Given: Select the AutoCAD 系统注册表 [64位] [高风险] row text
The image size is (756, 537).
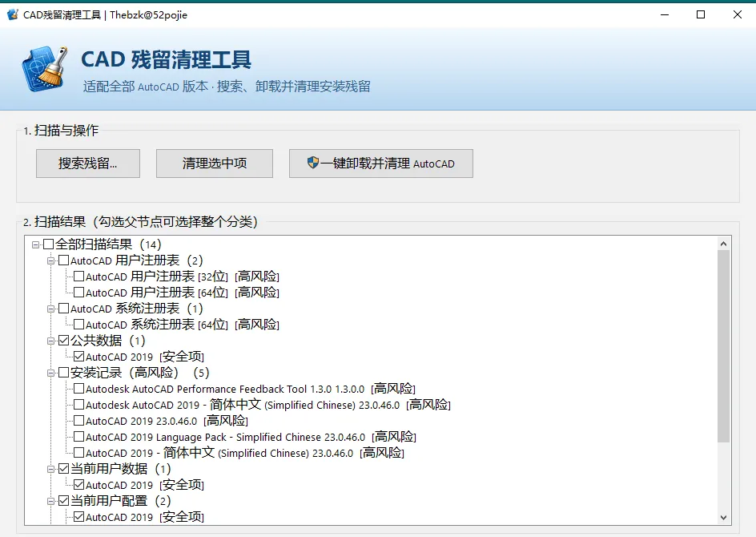Looking at the screenshot, I should point(183,325).
